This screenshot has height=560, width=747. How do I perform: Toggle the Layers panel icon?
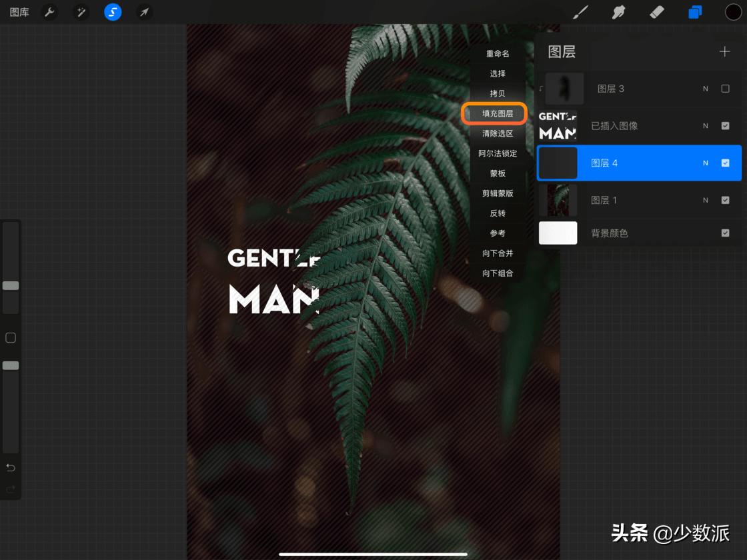point(695,12)
